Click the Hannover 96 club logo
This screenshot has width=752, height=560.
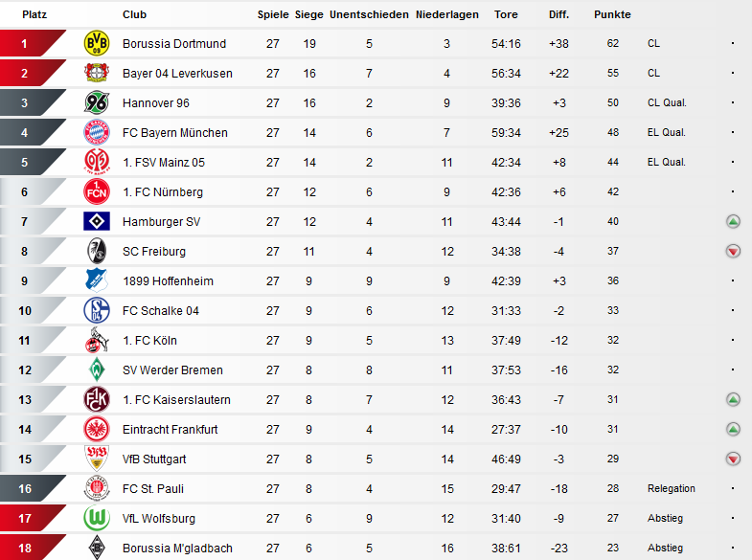pos(97,102)
